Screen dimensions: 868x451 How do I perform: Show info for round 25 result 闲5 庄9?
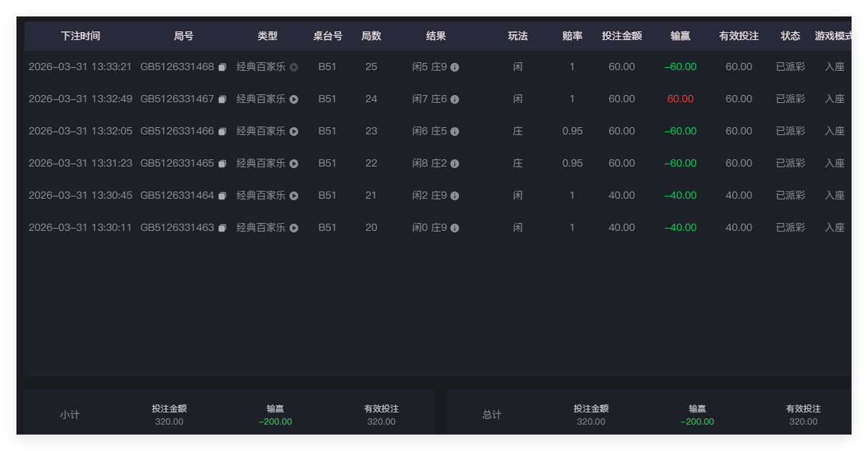pos(454,66)
